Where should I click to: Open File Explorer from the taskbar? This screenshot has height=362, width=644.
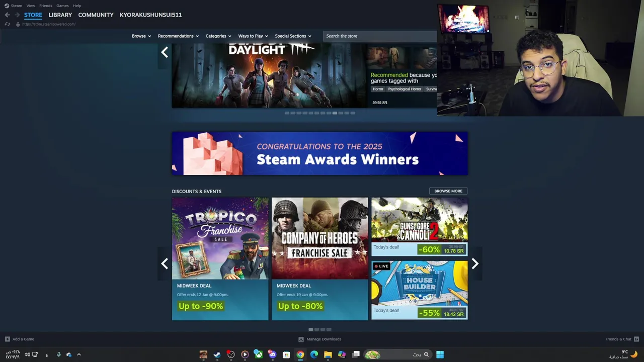click(x=328, y=354)
